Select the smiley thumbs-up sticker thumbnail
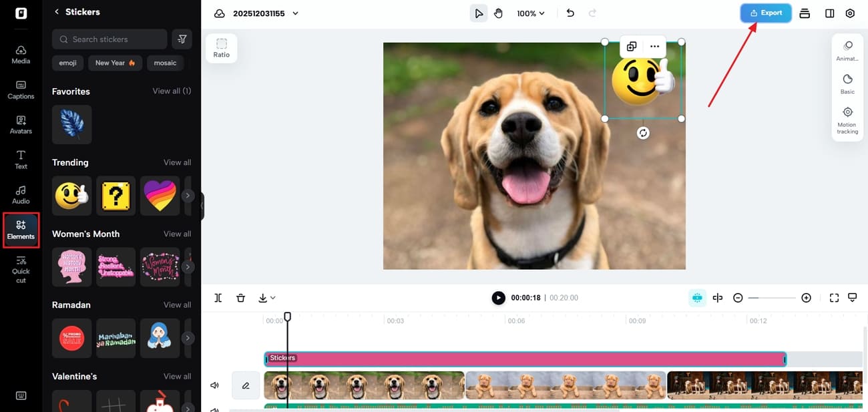The image size is (868, 412). tap(71, 196)
